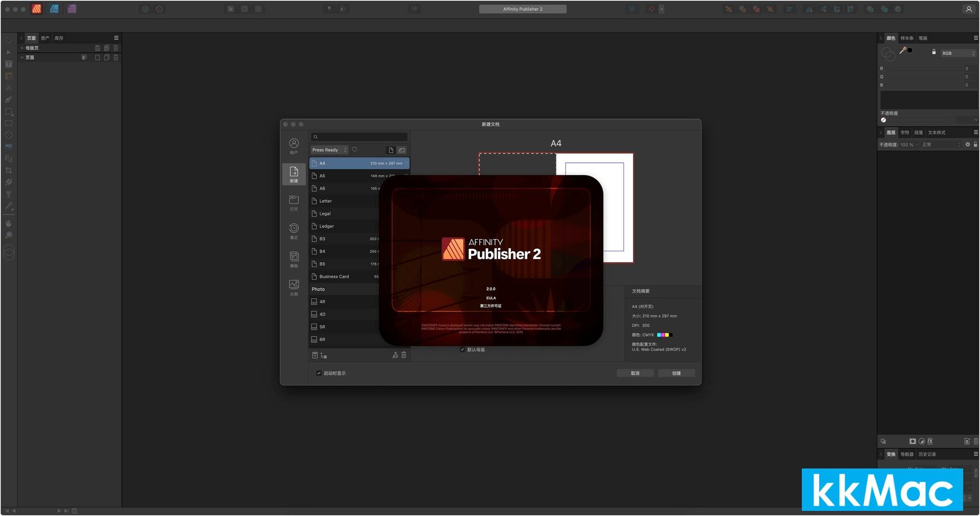
Task: Open the 帐户 account section in New Document dialog
Action: [294, 146]
